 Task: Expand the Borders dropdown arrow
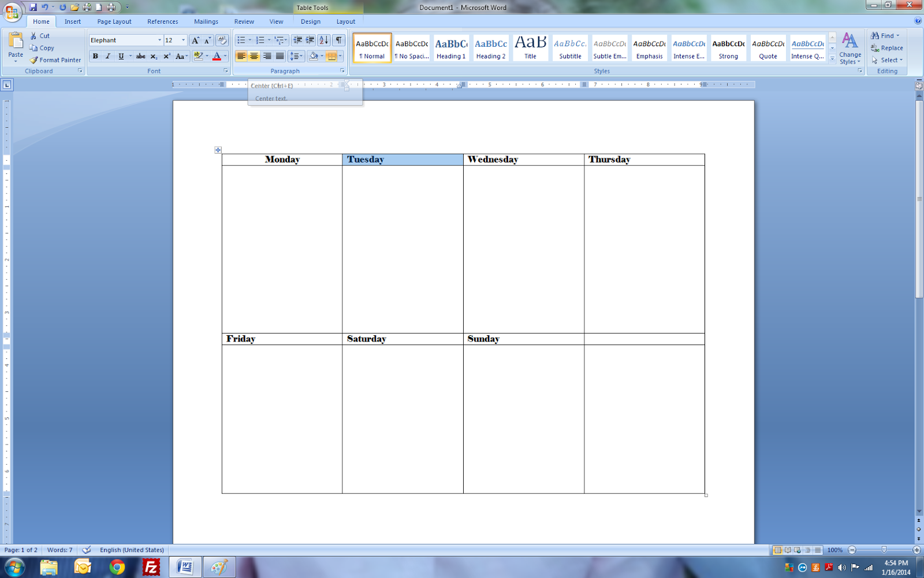[340, 56]
